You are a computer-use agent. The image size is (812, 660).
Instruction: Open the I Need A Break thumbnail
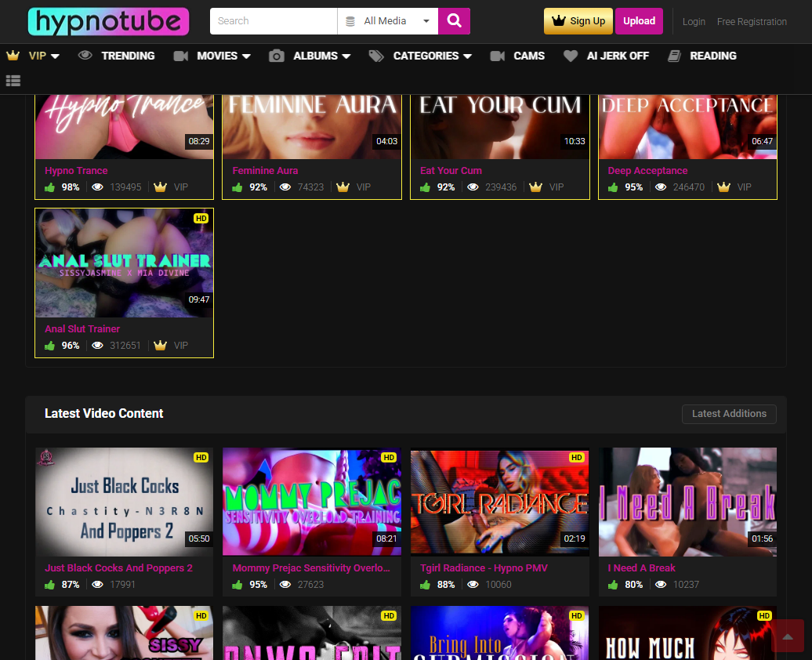(x=687, y=502)
